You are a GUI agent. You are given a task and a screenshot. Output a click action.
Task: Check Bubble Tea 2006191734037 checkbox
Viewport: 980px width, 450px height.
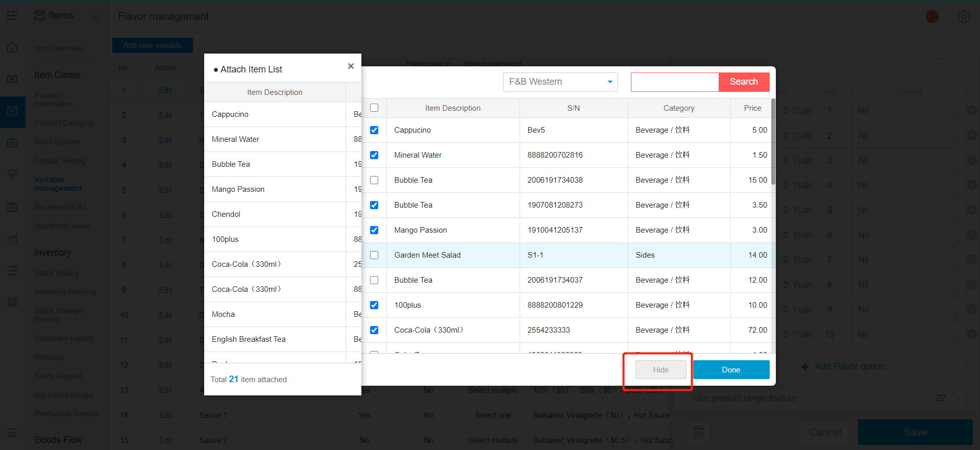coord(374,280)
